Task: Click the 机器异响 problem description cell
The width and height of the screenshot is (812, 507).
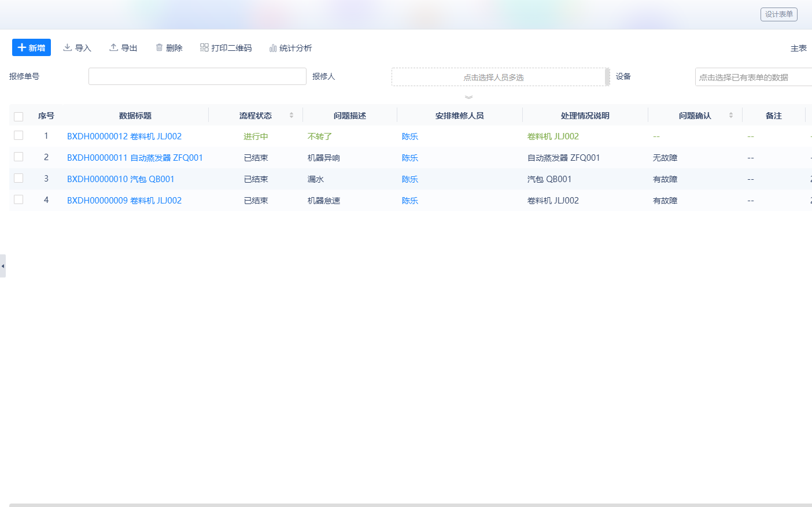Action: click(x=324, y=158)
